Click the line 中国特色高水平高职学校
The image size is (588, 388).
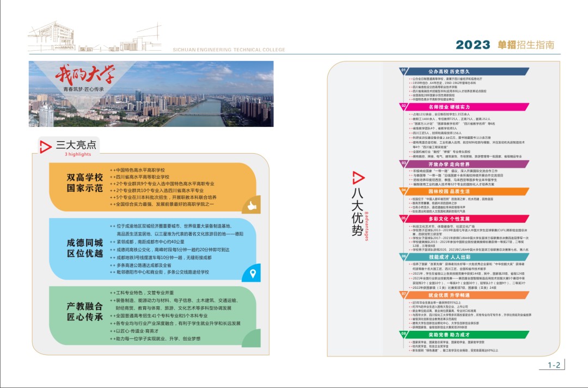(137, 171)
